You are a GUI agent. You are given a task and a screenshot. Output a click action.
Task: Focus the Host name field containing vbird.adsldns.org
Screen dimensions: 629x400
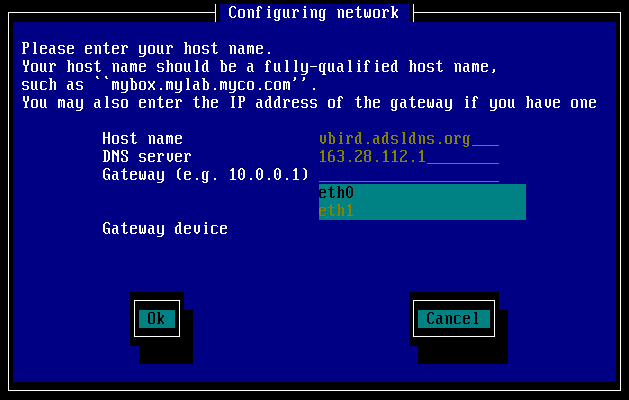pos(409,139)
